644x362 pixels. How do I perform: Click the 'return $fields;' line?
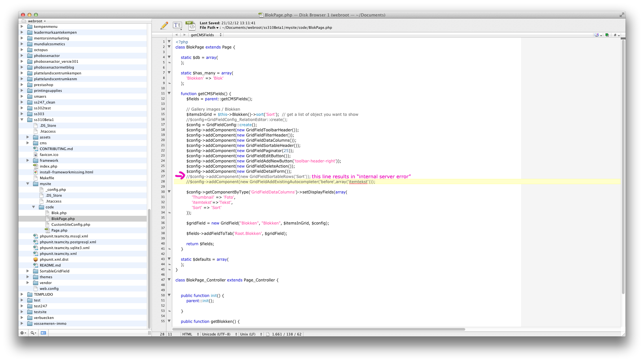pos(200,244)
